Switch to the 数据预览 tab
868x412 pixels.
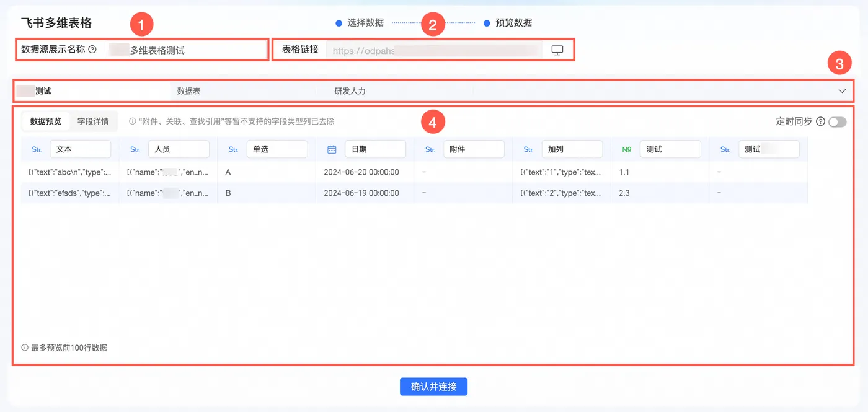click(46, 121)
